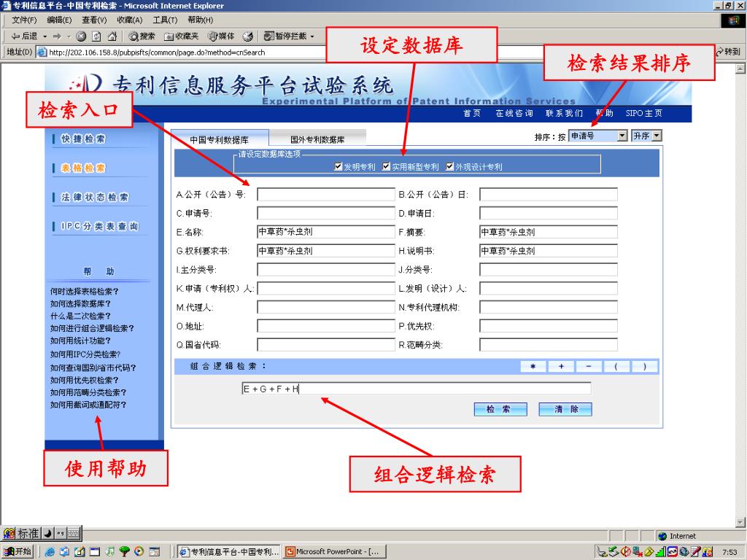
Task: Switch to the 中国专利数据库 tab
Action: click(219, 139)
